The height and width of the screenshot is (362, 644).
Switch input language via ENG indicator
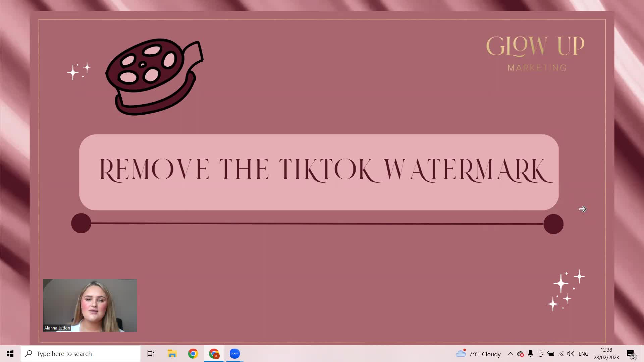tap(583, 354)
